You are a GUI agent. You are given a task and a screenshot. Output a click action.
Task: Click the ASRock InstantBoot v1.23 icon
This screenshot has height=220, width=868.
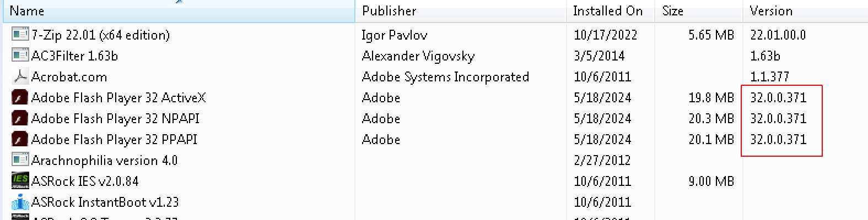tap(20, 202)
